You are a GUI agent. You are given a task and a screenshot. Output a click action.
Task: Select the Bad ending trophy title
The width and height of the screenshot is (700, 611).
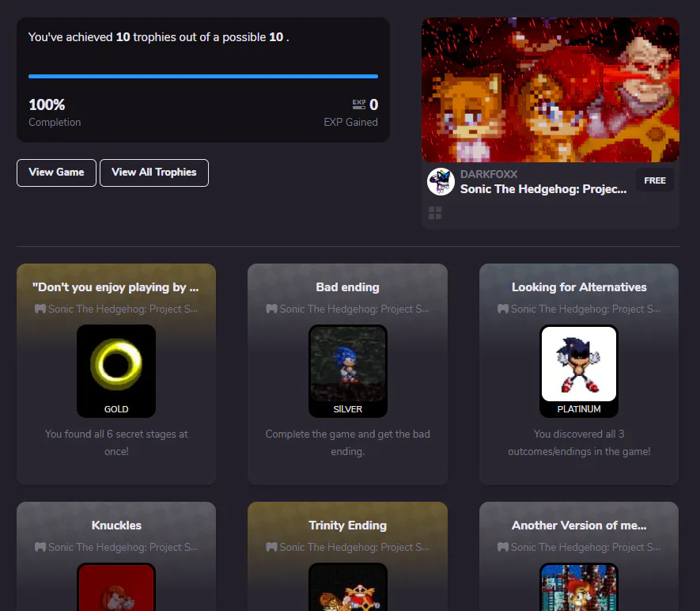click(x=347, y=287)
